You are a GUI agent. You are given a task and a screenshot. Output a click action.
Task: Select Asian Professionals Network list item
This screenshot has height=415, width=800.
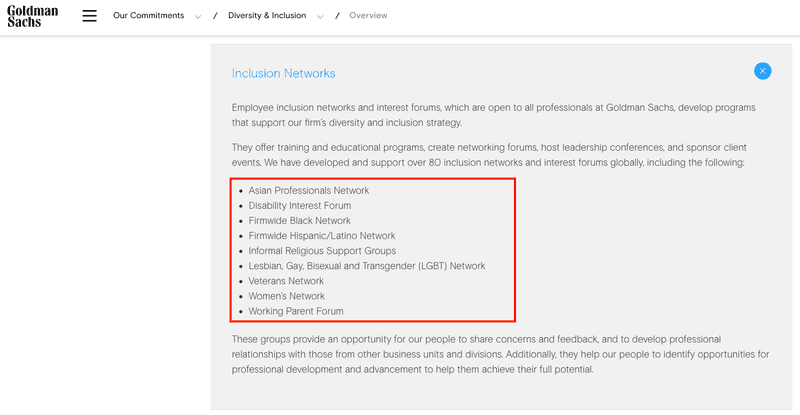click(309, 190)
